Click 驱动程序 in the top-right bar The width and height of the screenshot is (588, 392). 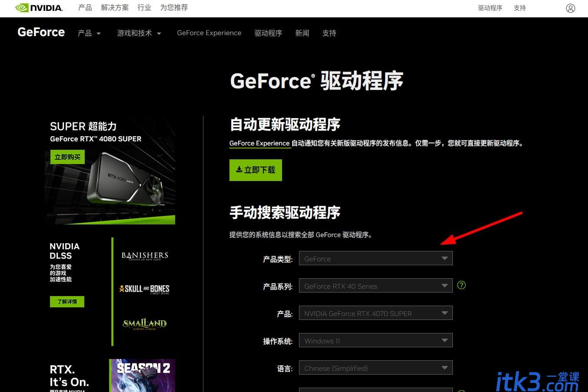pos(490,8)
